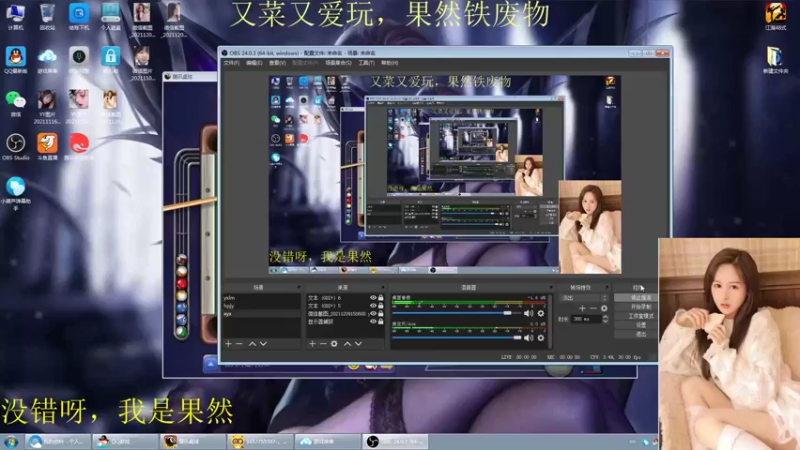The image size is (800, 450).
Task: Open the blue padlock desktop icon
Action: 110,58
